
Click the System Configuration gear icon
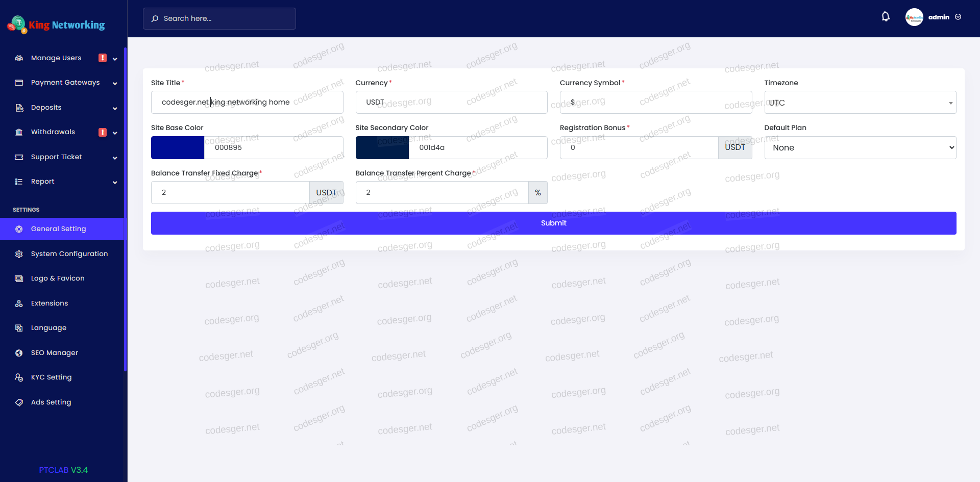click(x=19, y=254)
